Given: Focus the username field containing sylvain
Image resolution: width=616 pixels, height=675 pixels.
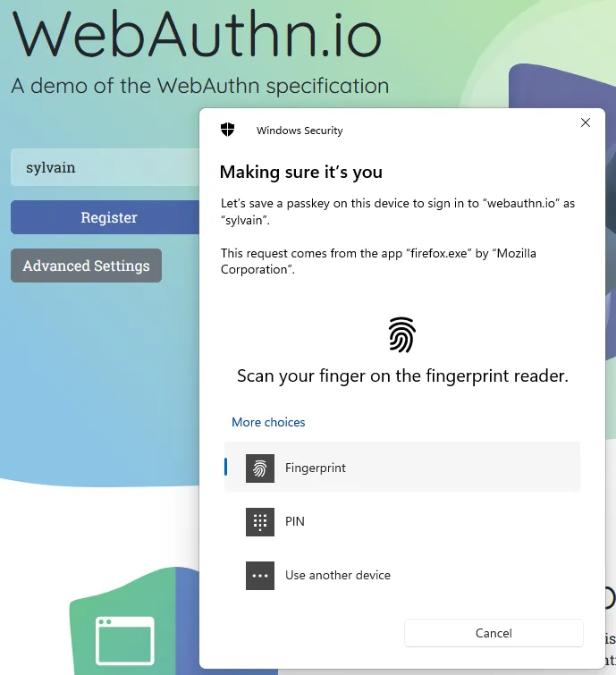Looking at the screenshot, I should [105, 167].
